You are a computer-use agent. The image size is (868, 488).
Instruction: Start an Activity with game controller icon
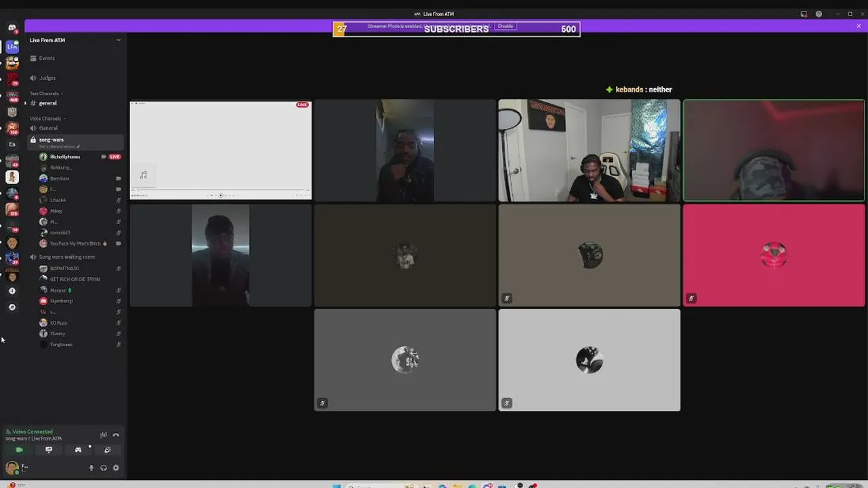pos(78,449)
